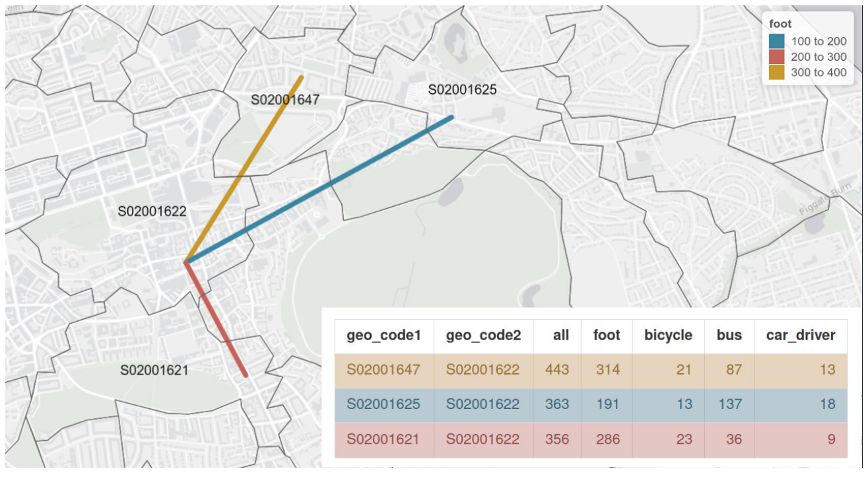
Task: Click the S02001621 zone label on map
Action: coord(154,371)
